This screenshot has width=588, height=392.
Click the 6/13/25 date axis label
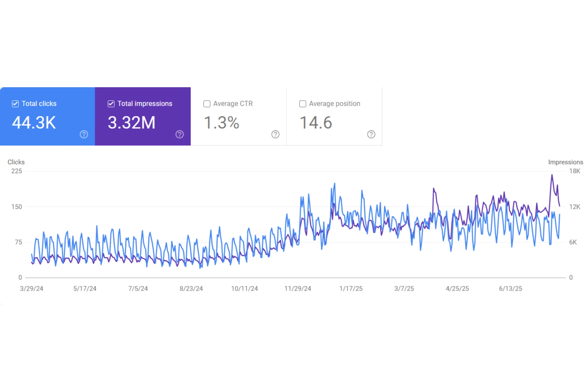pos(510,288)
